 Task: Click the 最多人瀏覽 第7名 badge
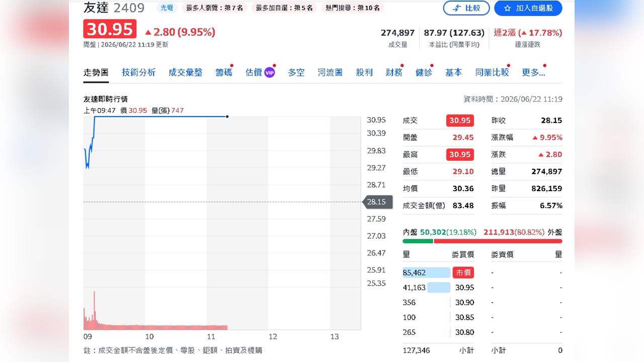point(214,8)
